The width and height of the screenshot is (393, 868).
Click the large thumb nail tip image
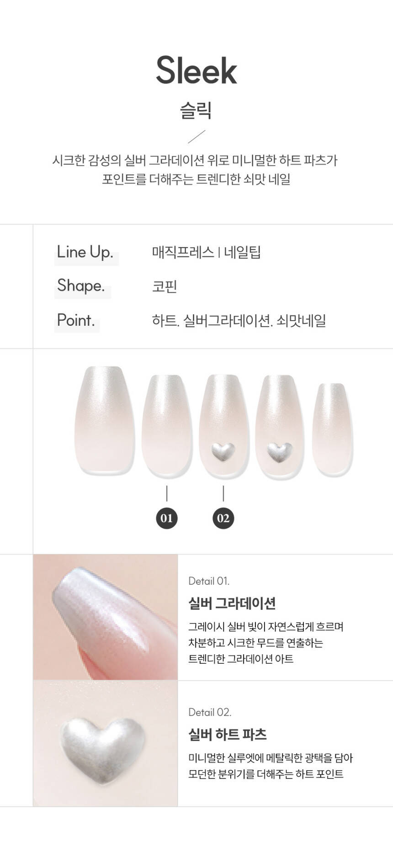(x=105, y=420)
